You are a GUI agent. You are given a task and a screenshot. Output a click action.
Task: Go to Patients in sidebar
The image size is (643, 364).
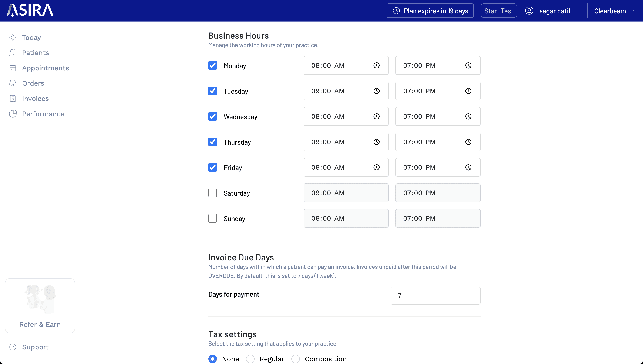(35, 53)
